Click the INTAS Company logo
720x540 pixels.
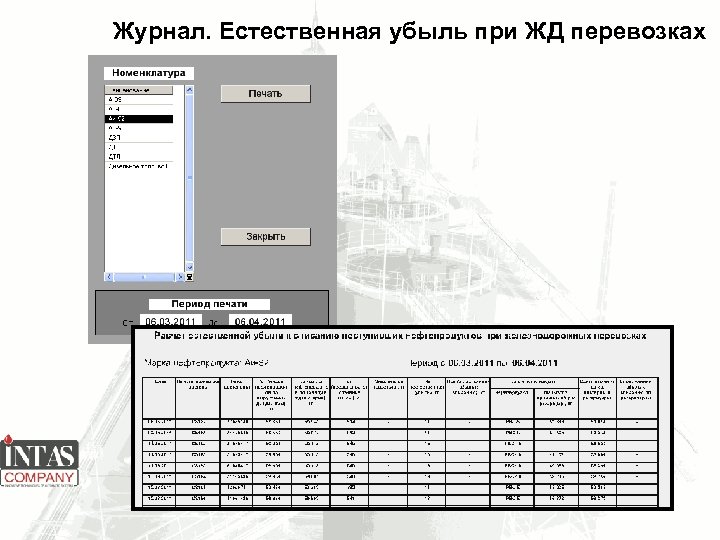click(x=39, y=461)
